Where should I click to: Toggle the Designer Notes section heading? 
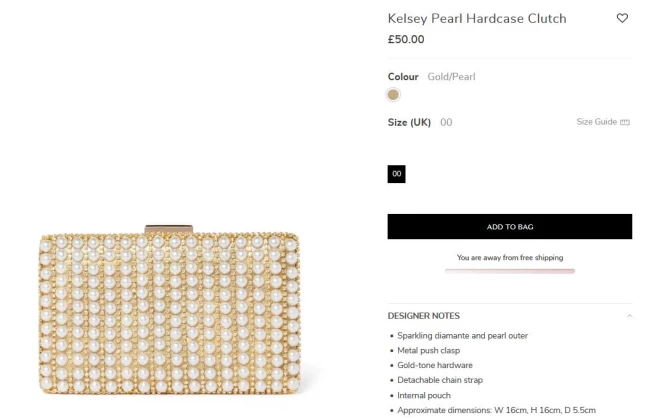pos(424,316)
